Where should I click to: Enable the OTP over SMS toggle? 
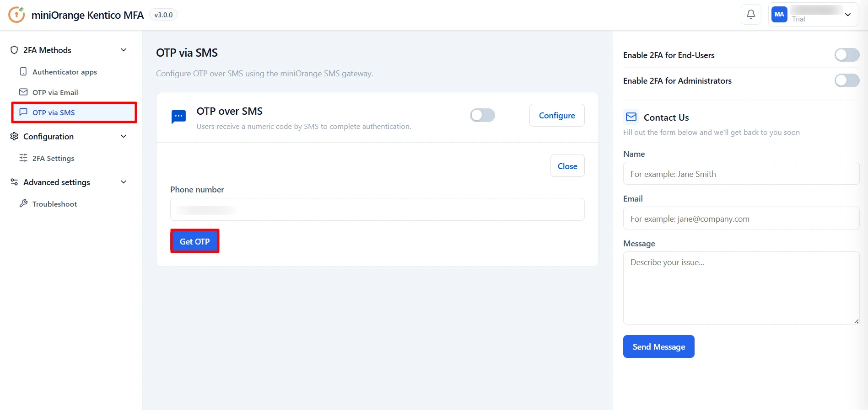tap(482, 115)
